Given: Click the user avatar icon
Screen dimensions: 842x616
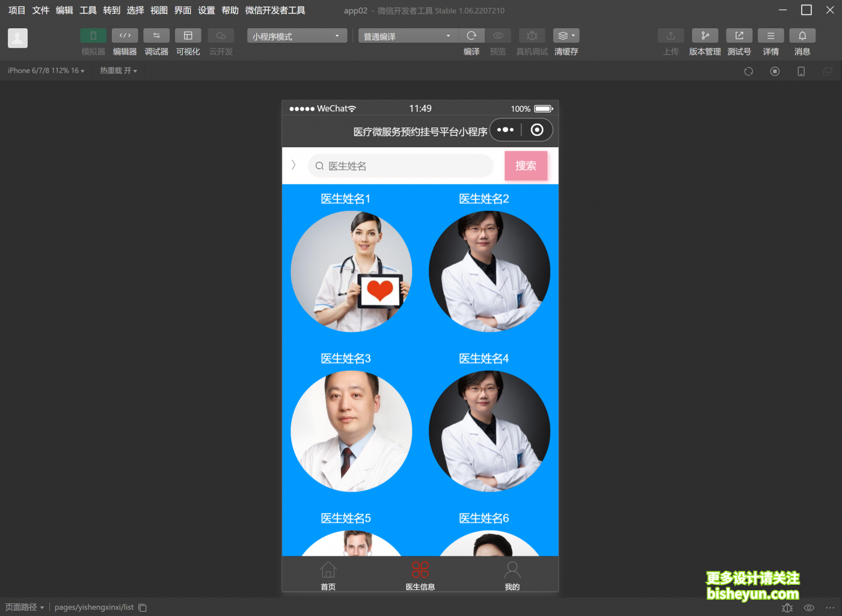Looking at the screenshot, I should tap(17, 38).
